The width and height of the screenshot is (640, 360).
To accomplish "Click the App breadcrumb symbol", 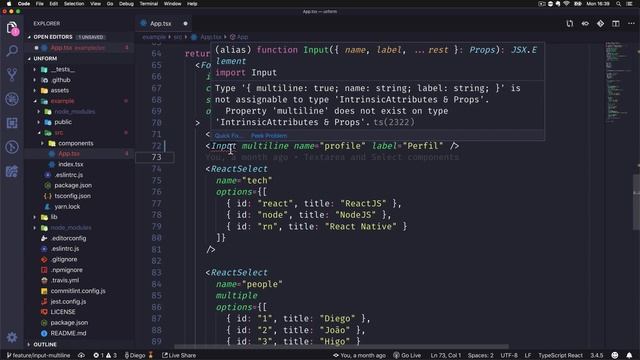I will 239,37.
